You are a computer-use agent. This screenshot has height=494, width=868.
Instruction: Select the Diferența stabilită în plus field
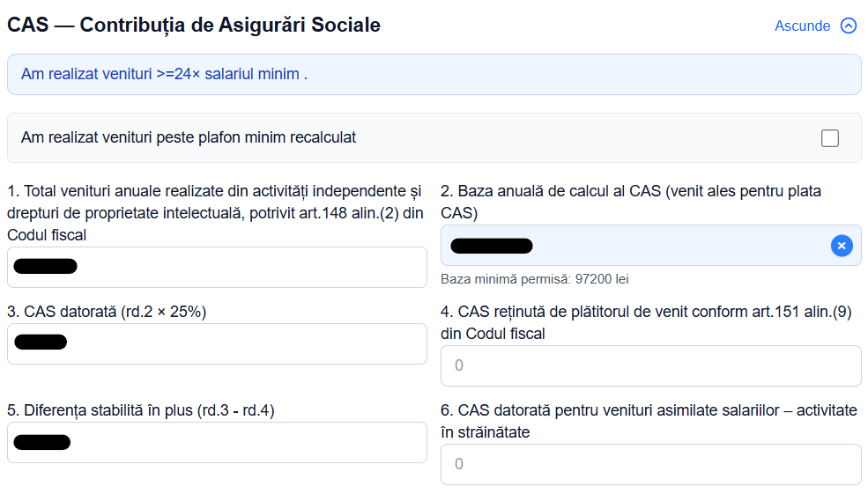217,443
